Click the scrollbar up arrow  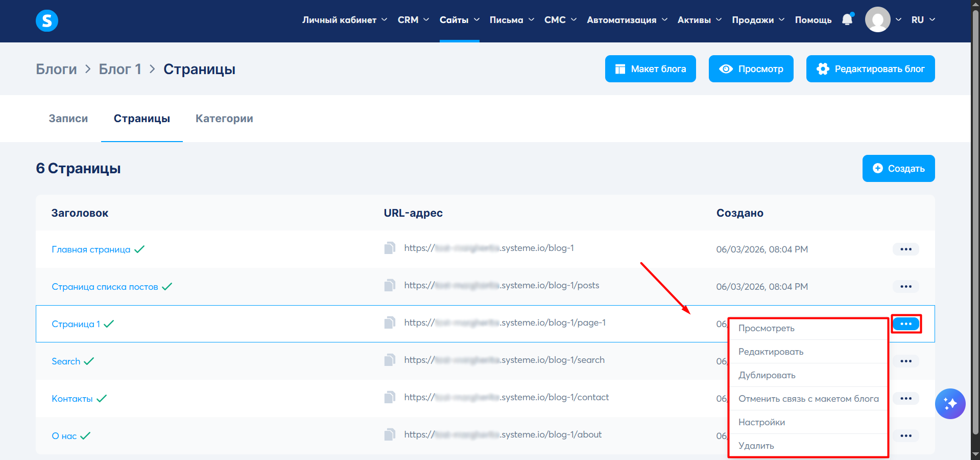tap(975, 5)
